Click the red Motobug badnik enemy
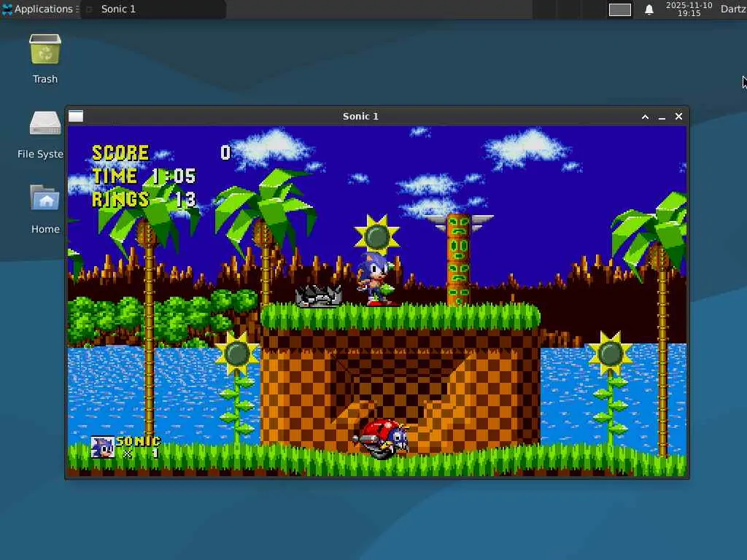The height and width of the screenshot is (560, 747). (381, 438)
